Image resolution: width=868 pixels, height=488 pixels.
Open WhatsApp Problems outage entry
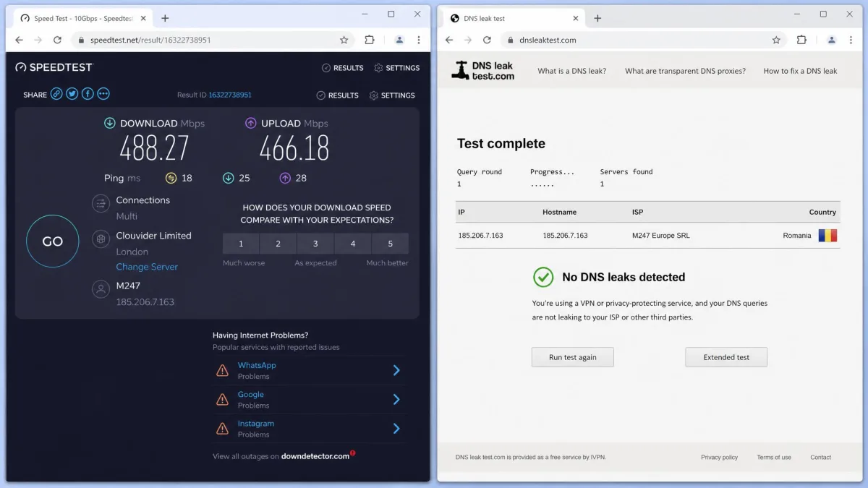pos(309,370)
